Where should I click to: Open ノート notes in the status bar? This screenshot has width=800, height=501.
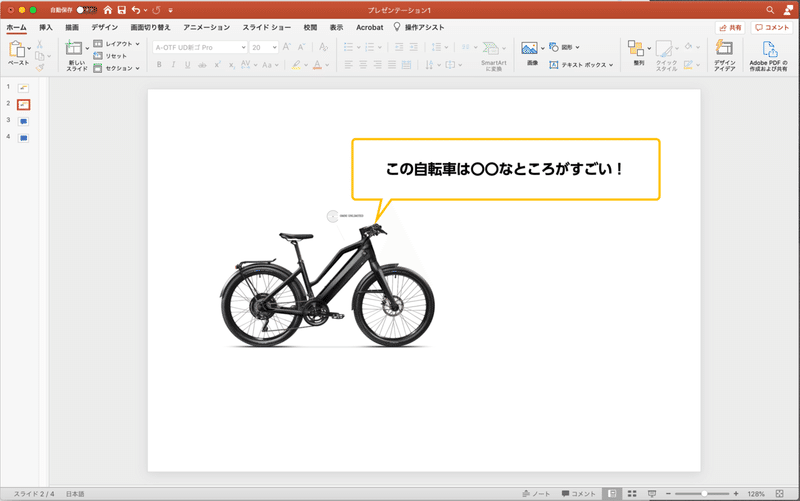click(x=536, y=493)
